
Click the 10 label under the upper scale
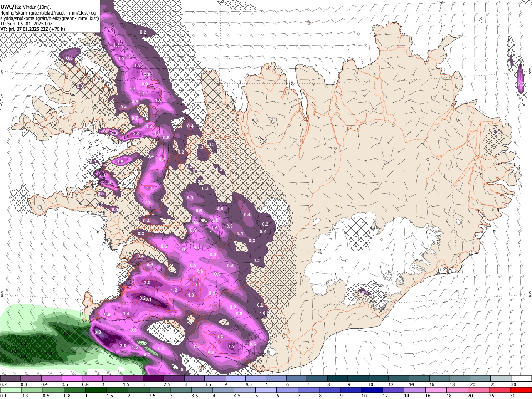(370, 384)
